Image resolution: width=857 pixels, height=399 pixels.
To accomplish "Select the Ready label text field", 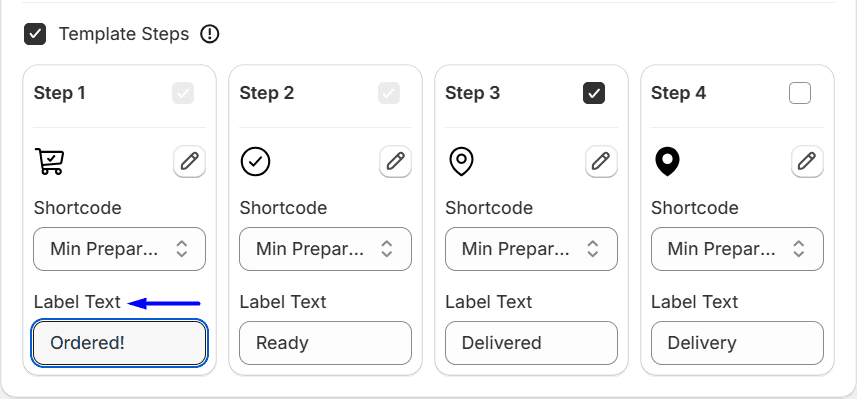I will 325,343.
